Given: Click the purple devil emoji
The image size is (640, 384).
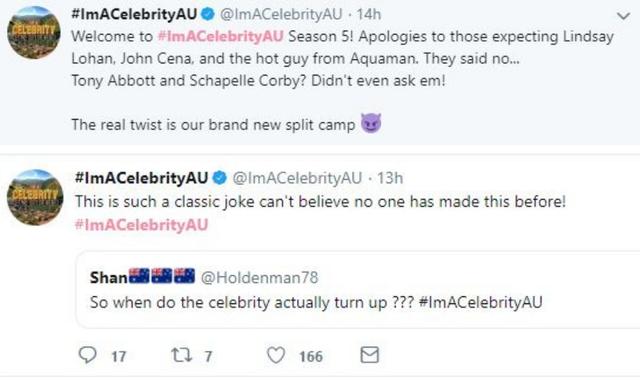Looking at the screenshot, I should click(371, 123).
